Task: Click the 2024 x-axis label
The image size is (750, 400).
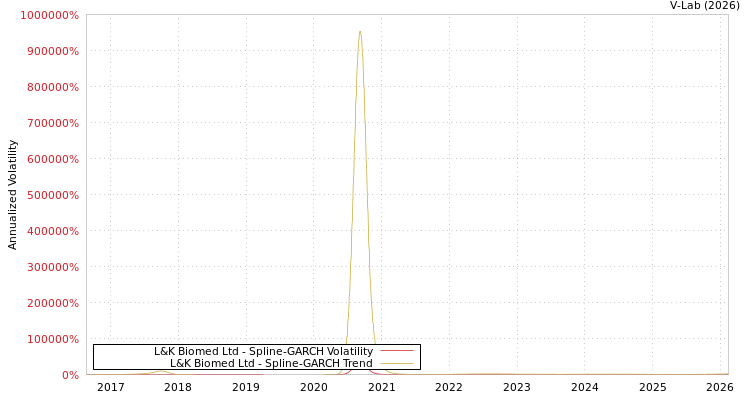Action: [585, 387]
